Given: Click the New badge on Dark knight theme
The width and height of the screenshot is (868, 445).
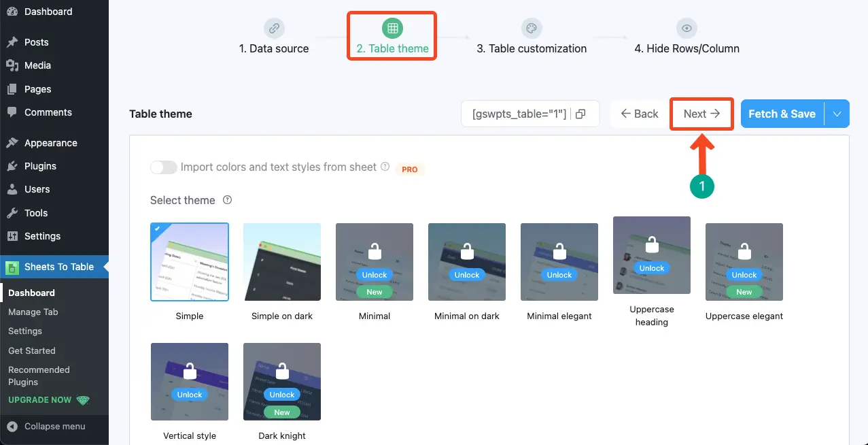Looking at the screenshot, I should point(282,412).
